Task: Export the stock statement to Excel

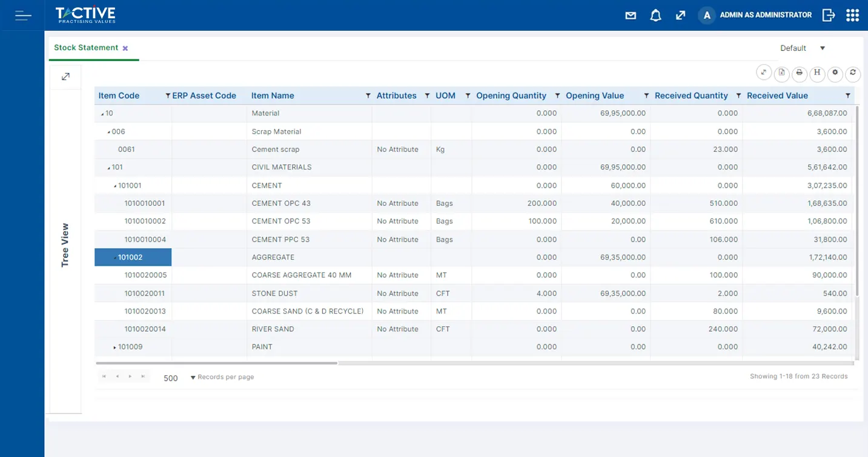Action: (781, 73)
